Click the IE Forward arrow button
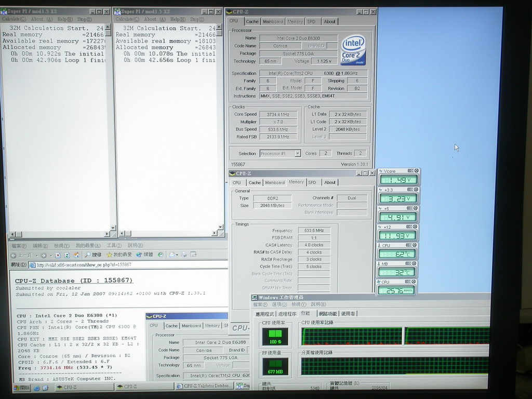 [44, 255]
